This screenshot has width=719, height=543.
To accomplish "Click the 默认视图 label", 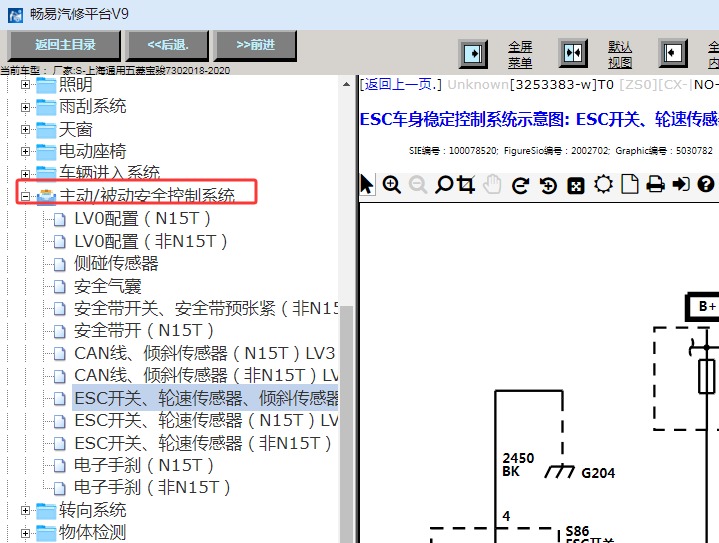I will (620, 54).
